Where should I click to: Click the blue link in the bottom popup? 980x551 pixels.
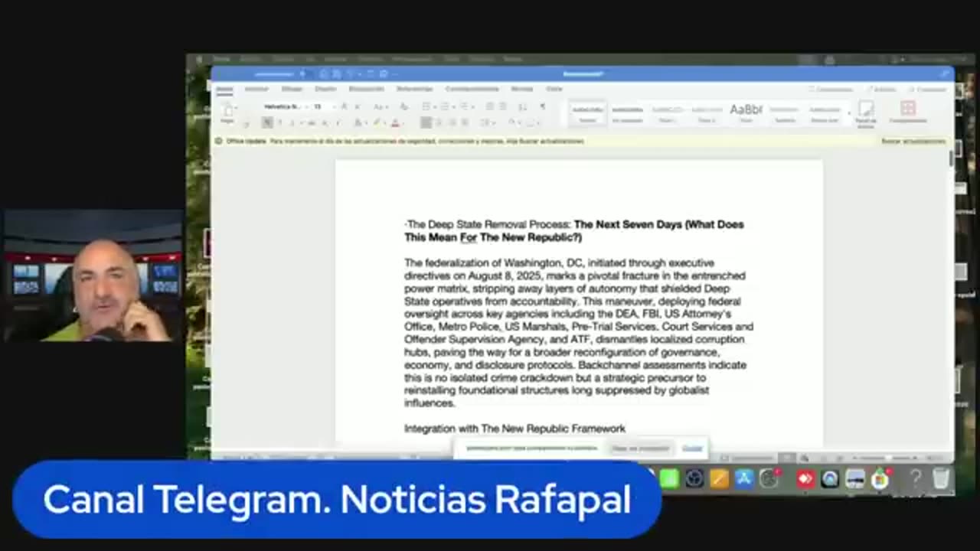coord(692,448)
